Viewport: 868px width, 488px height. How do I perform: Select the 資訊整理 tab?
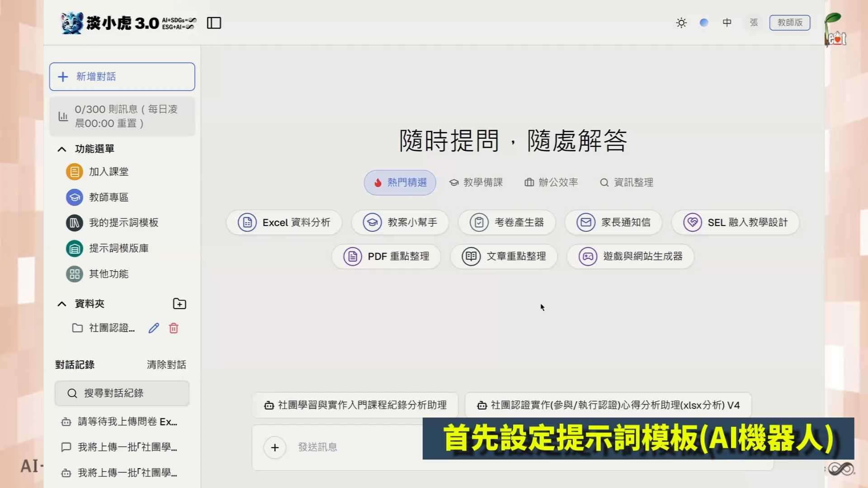[x=626, y=183]
